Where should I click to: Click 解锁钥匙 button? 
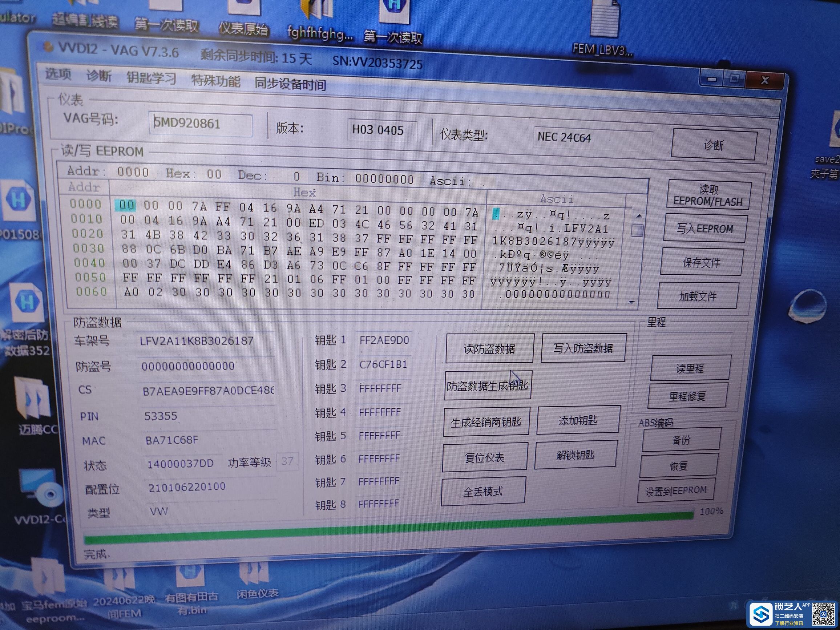coord(576,455)
